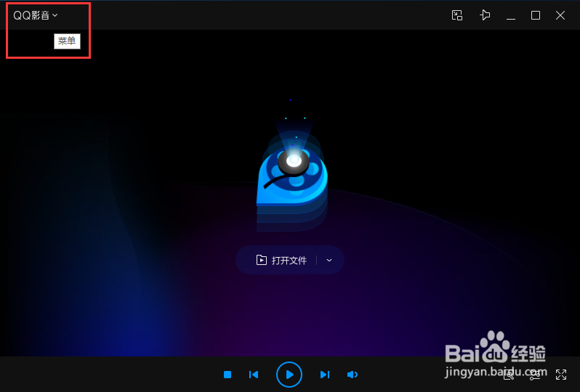The height and width of the screenshot is (392, 580).
Task: Close the QQ影音 player window
Action: pos(560,15)
